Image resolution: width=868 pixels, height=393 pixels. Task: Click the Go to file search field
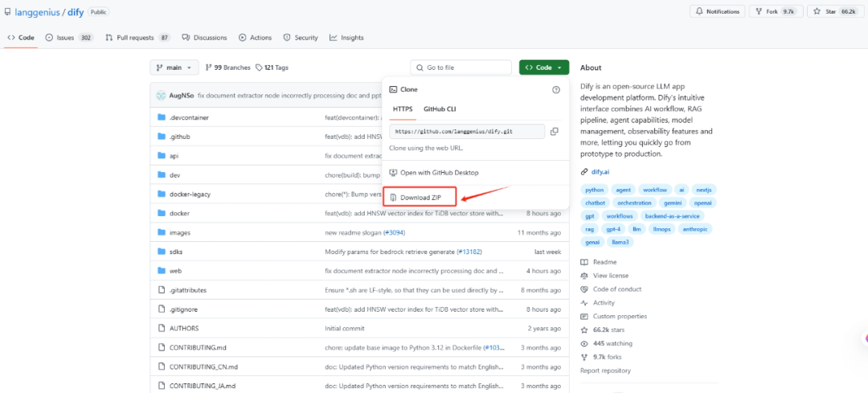(460, 68)
